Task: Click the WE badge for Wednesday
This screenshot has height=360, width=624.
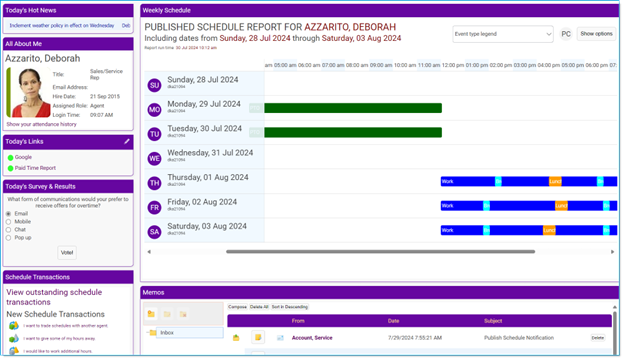Action: pos(154,159)
